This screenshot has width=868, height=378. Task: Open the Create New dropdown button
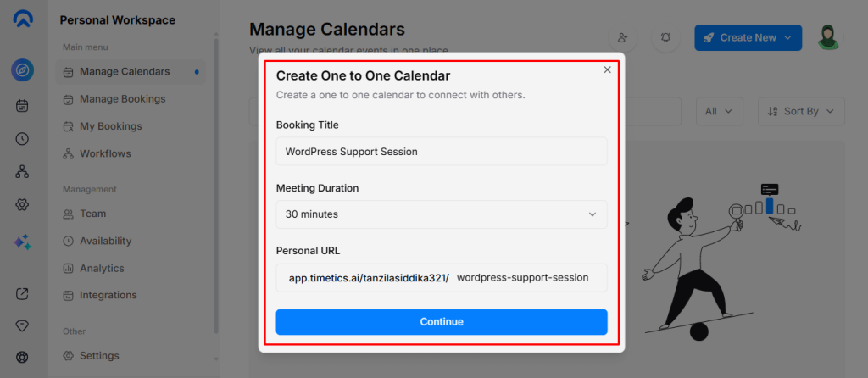coord(748,37)
